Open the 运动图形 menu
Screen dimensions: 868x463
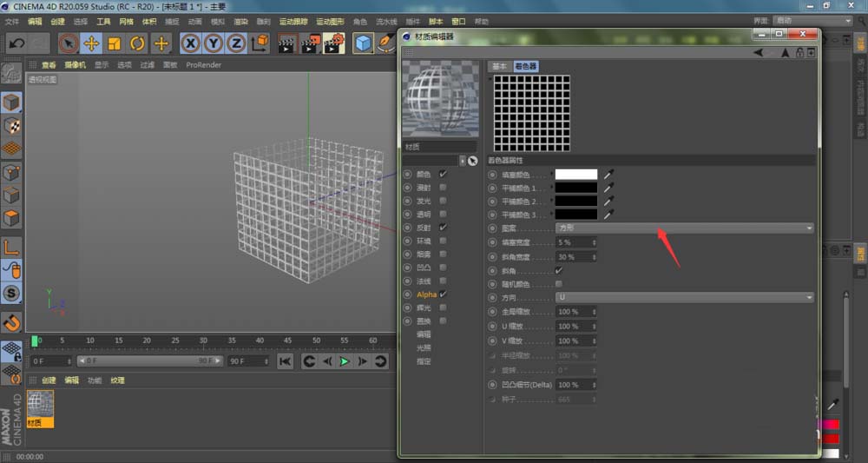point(331,22)
